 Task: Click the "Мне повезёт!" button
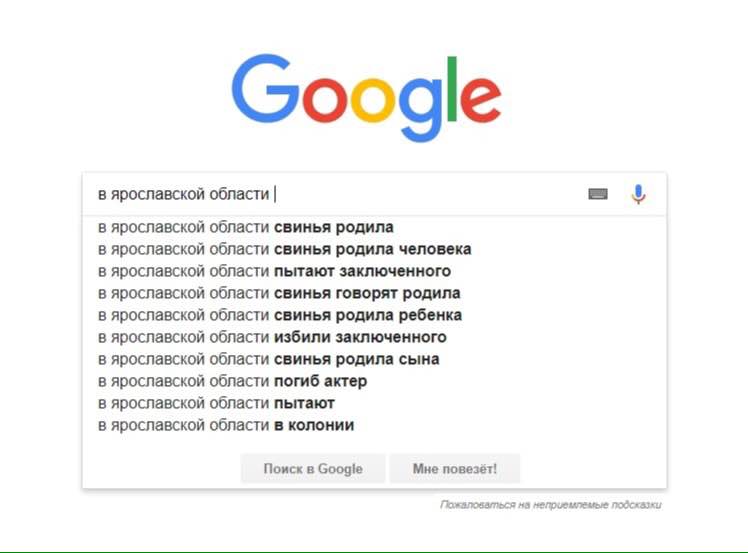[455, 469]
